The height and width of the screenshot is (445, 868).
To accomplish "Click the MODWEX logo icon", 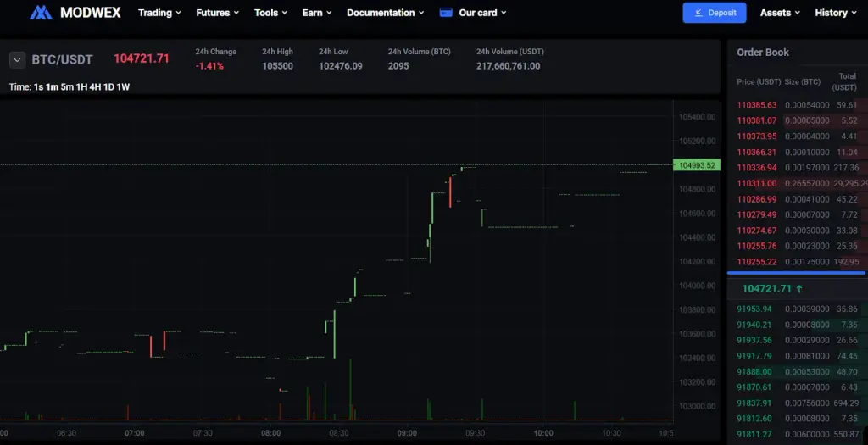I will [41, 13].
